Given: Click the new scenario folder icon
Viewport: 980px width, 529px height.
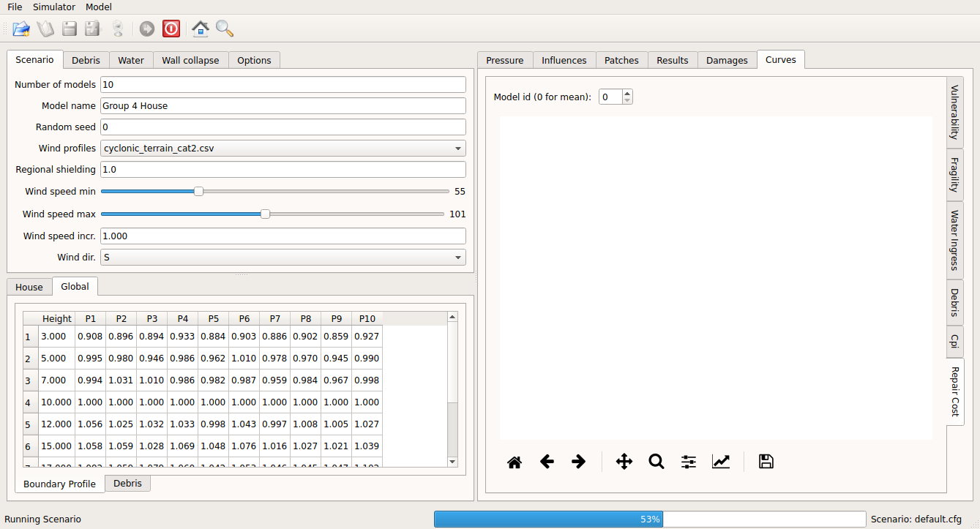Looking at the screenshot, I should coord(21,29).
